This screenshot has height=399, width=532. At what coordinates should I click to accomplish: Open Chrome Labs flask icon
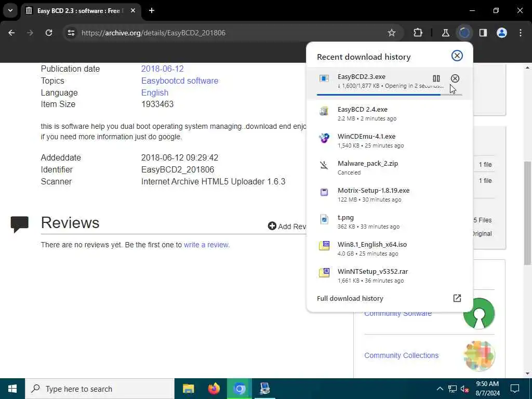tap(445, 33)
